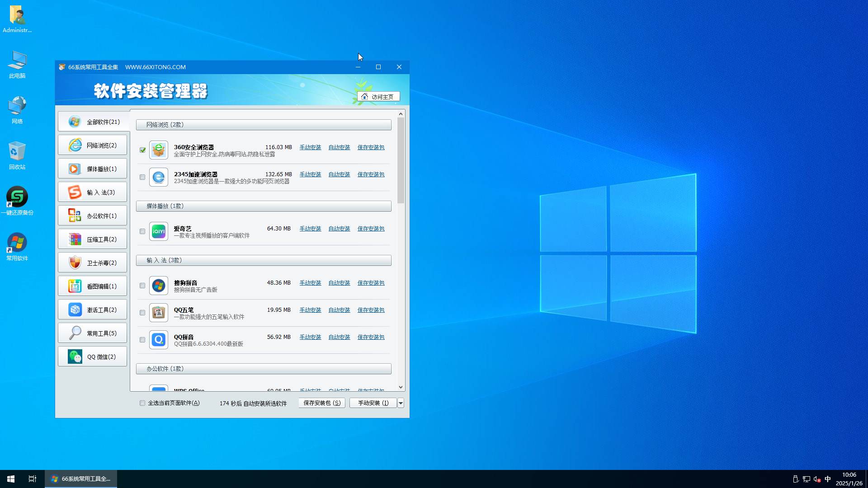Viewport: 868px width, 488px height.
Task: Click the QQ五笔 app icon
Action: [x=159, y=313]
